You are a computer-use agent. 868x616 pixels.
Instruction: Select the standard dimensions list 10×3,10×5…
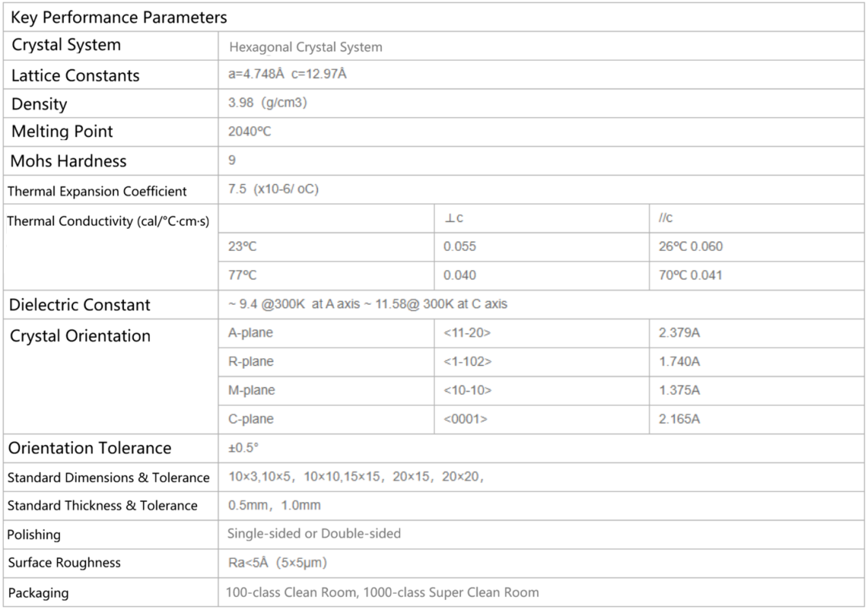coord(356,477)
